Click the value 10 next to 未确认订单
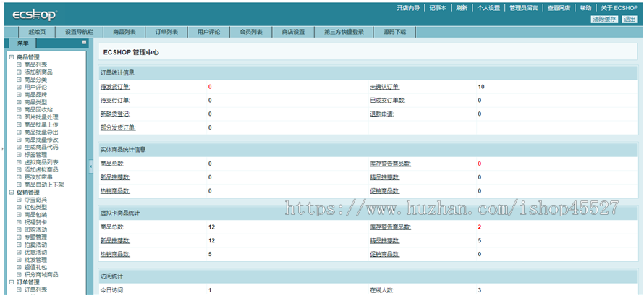644x296 pixels. (481, 87)
